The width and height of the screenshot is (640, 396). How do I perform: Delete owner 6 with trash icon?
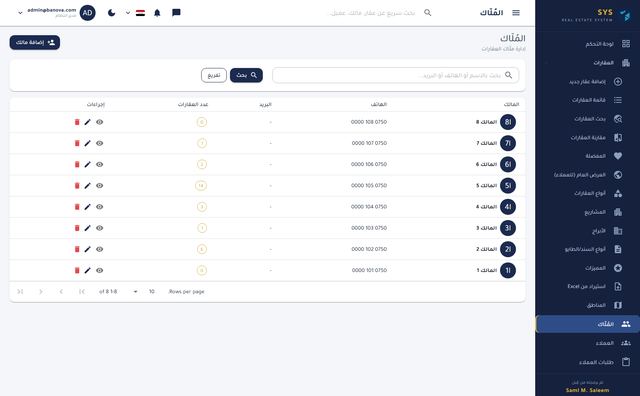pyautogui.click(x=77, y=165)
